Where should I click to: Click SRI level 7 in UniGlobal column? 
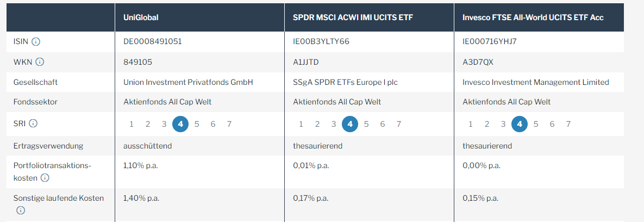coord(229,124)
